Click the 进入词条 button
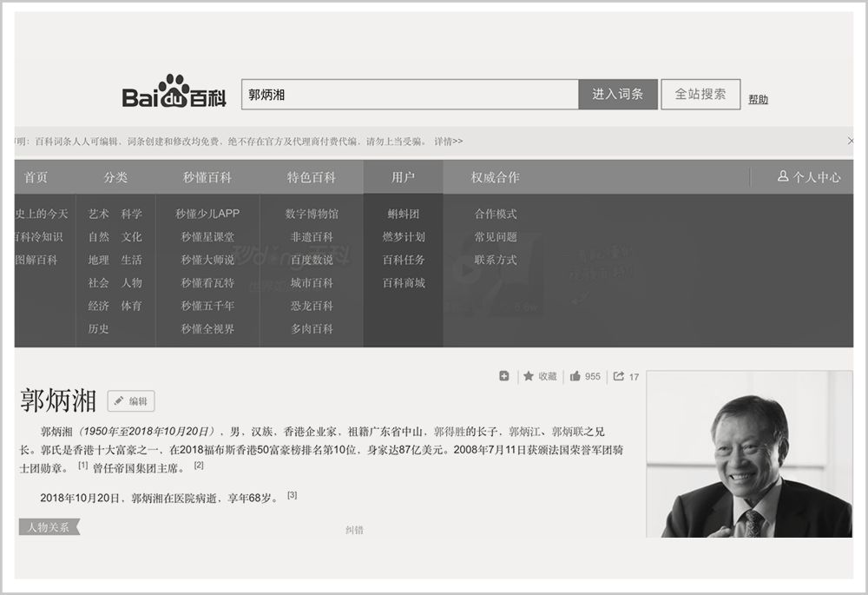Screen dimensions: 868x595 click(x=618, y=94)
